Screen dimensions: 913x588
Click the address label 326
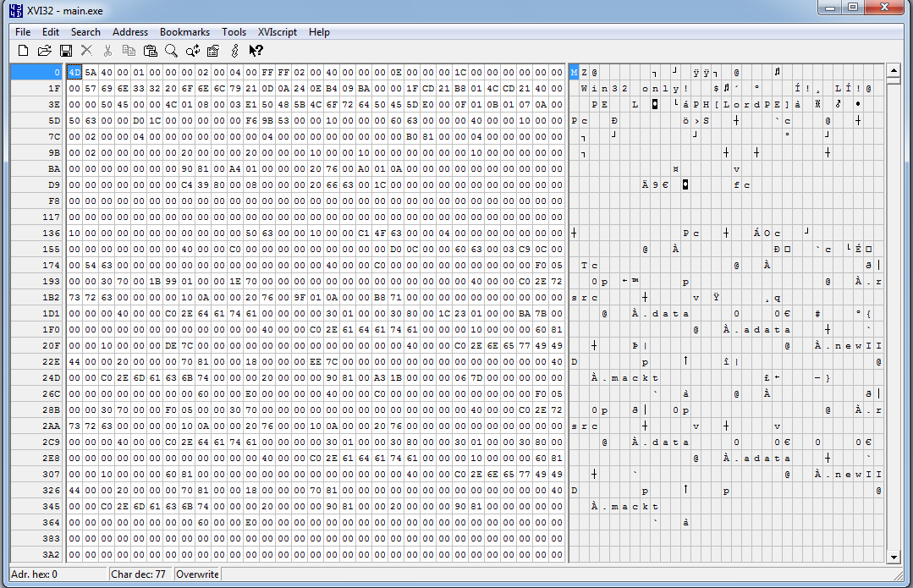52,490
